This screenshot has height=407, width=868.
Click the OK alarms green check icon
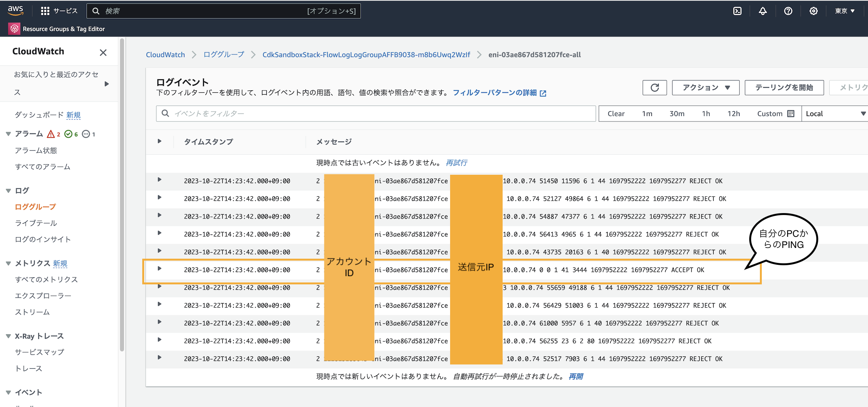(68, 134)
